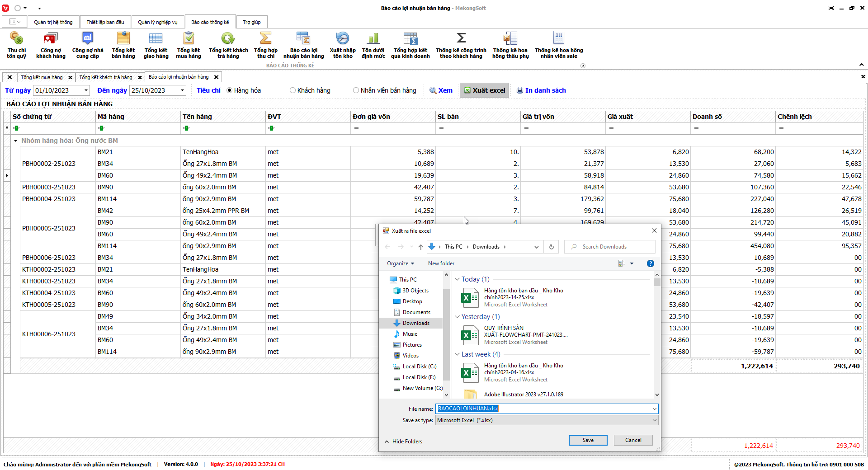
Task: Click Cancel in the export dialog
Action: click(x=633, y=440)
